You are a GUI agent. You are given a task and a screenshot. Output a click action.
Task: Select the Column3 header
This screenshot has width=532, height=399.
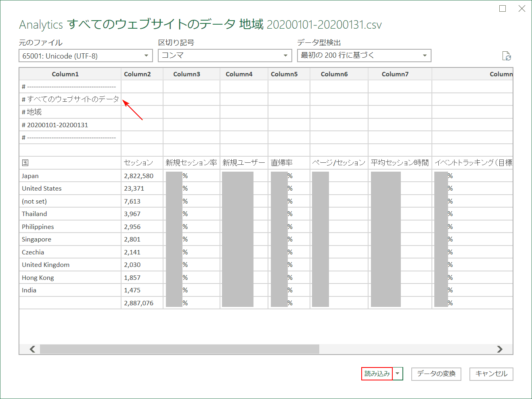pos(191,74)
